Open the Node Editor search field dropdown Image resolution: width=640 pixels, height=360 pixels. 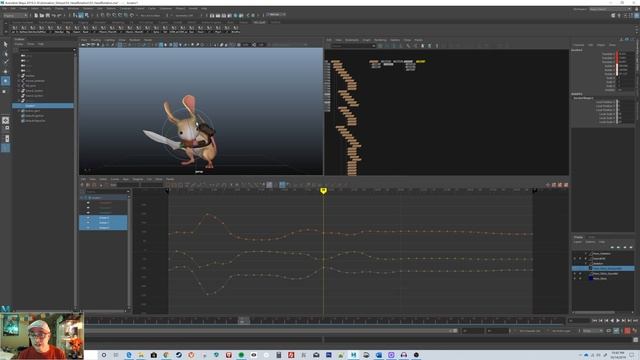(x=373, y=46)
